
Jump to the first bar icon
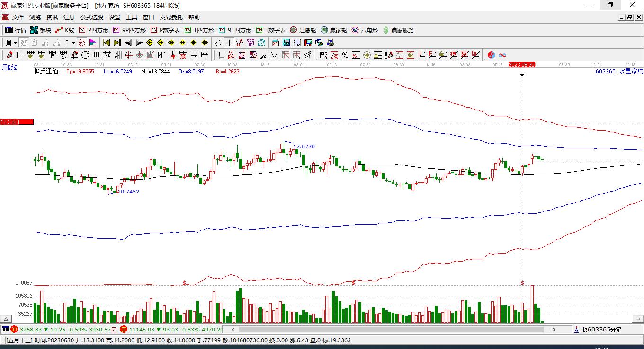(107, 43)
